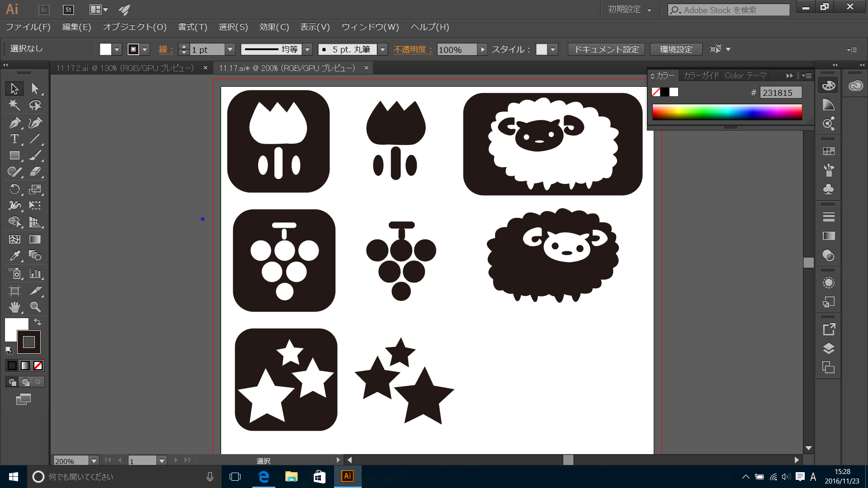
Task: Expand opacity slider arrow
Action: (483, 49)
